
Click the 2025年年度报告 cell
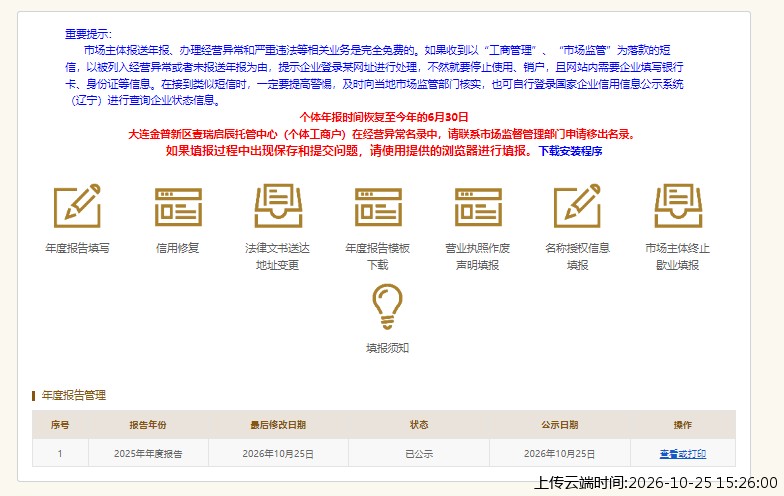coord(148,454)
